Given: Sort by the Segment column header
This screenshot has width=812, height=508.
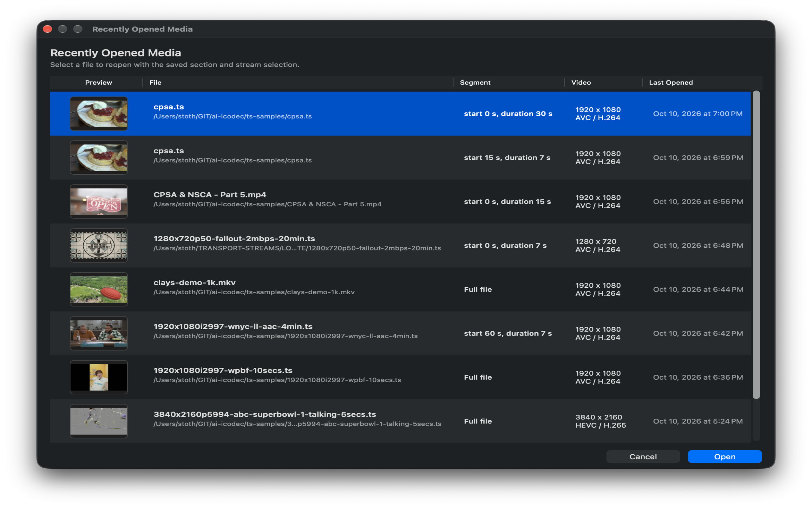Looking at the screenshot, I should tap(475, 83).
